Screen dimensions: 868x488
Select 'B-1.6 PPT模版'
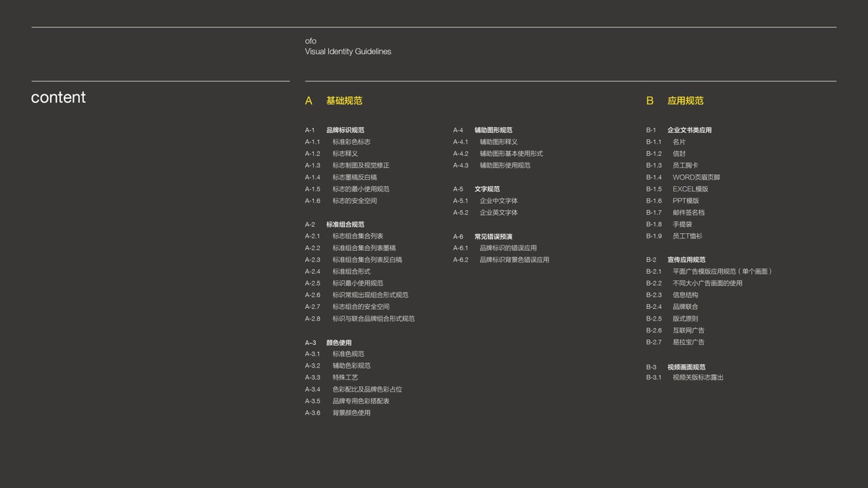673,201
